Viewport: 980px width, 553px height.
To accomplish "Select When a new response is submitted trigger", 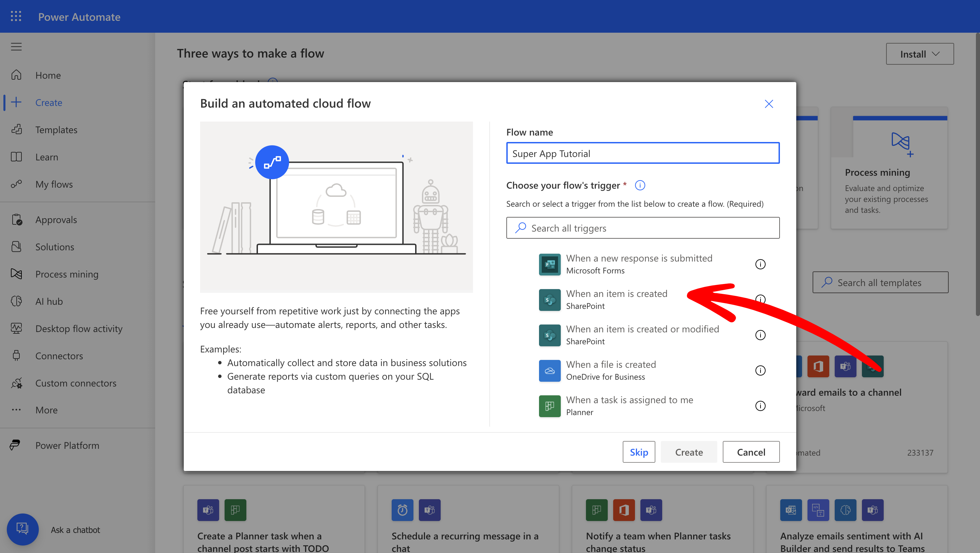I will pos(638,264).
